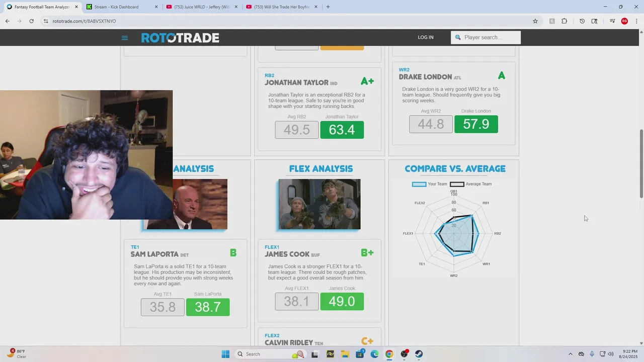Click Jonathan Taylor's 63.4 score box

(342, 130)
